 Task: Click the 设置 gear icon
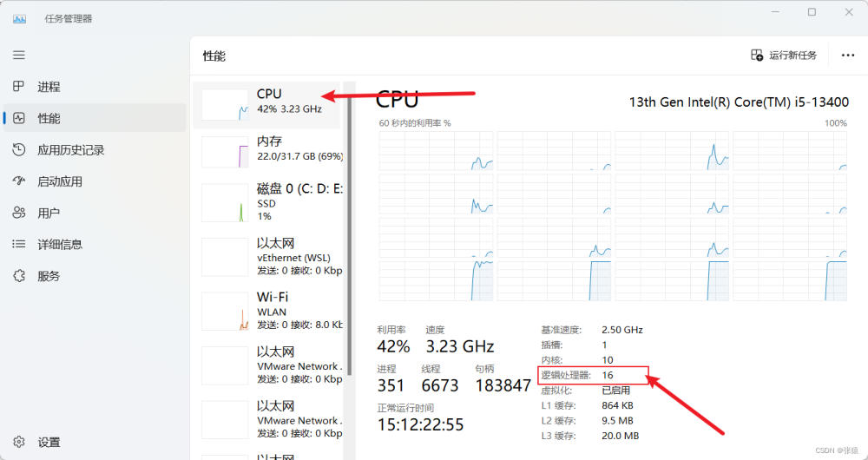(x=19, y=442)
